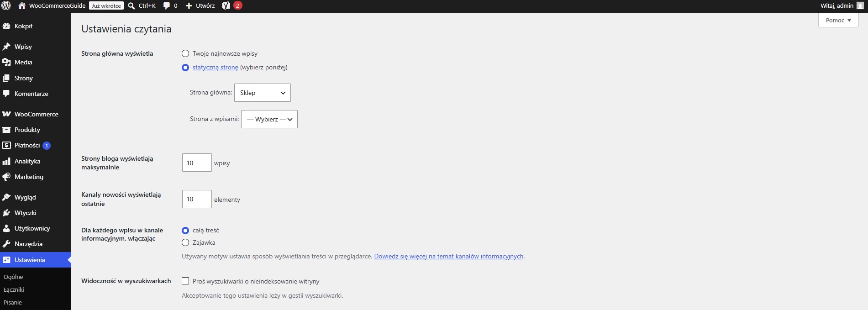
Task: Select the Zajawka radio button
Action: tap(185, 242)
